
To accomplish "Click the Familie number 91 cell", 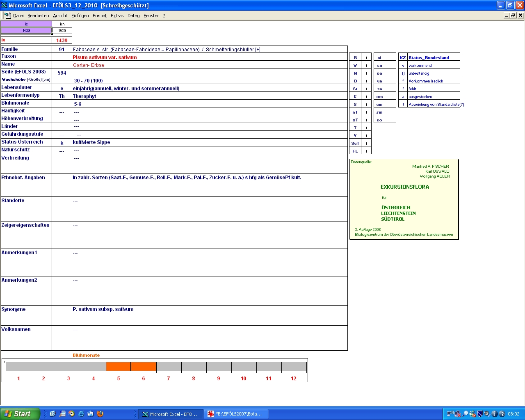I will click(62, 49).
